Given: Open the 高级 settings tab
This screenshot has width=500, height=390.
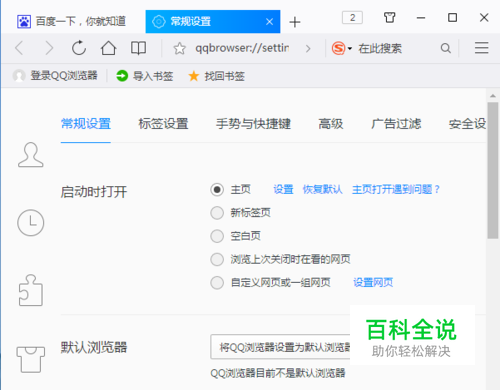Looking at the screenshot, I should (x=331, y=124).
